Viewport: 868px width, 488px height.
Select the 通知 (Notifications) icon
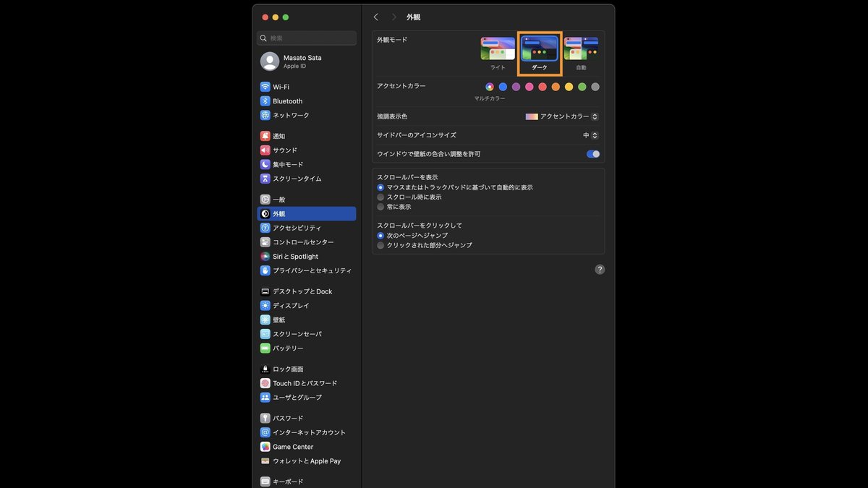click(265, 135)
